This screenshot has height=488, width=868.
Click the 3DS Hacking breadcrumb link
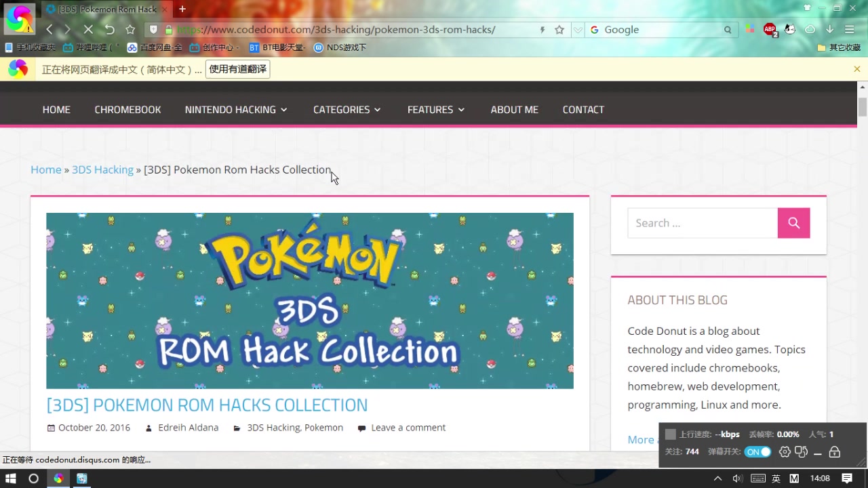pos(102,169)
